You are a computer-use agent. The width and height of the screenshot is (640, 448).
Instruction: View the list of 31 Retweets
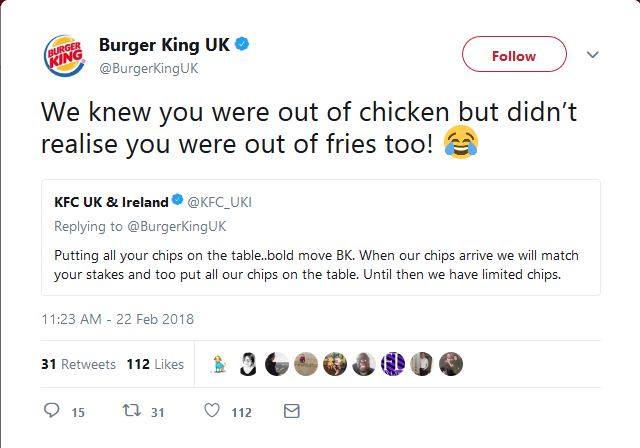tap(78, 365)
